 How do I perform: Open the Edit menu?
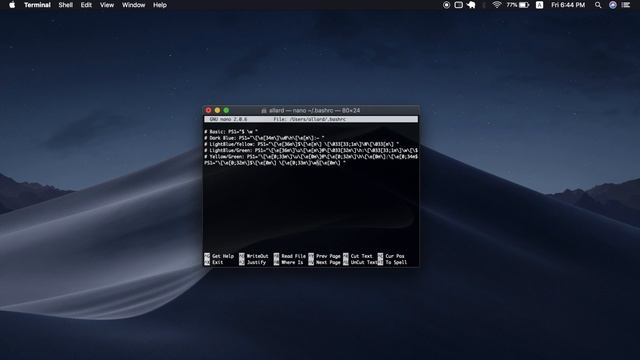click(86, 5)
